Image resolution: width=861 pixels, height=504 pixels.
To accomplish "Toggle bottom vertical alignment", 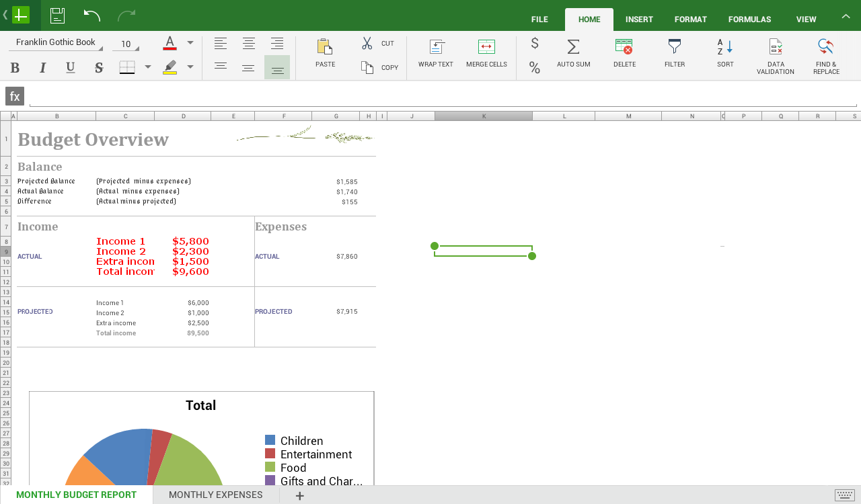I will click(277, 67).
